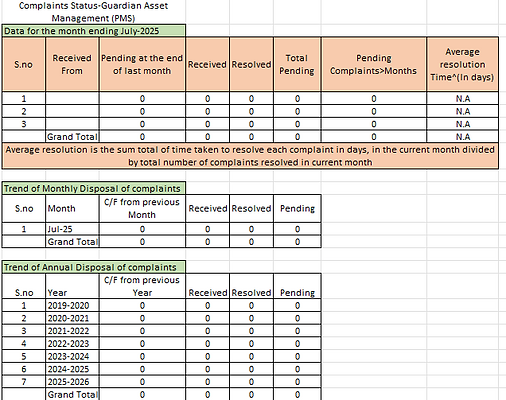506x400 pixels.
Task: Click 'Average resolution Time^(In days)' header
Action: 462,64
